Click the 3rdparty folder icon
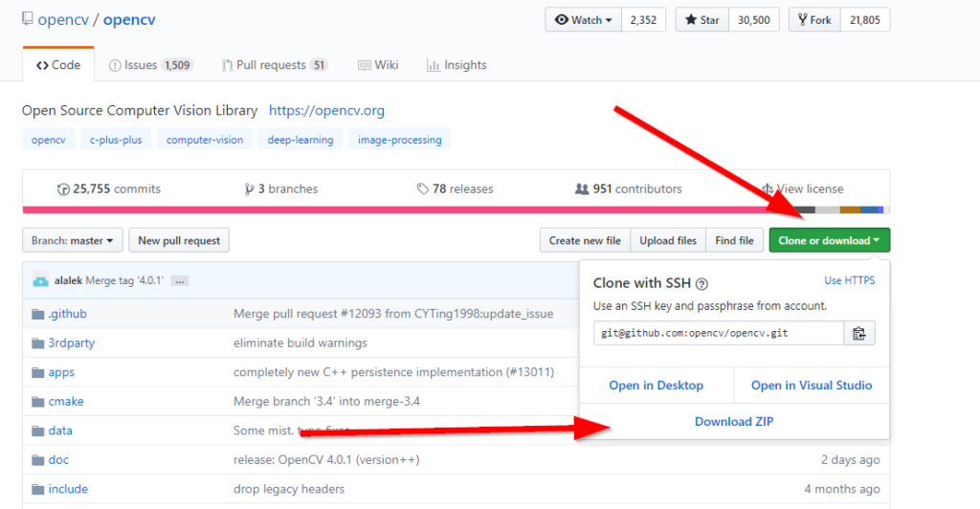 click(38, 343)
